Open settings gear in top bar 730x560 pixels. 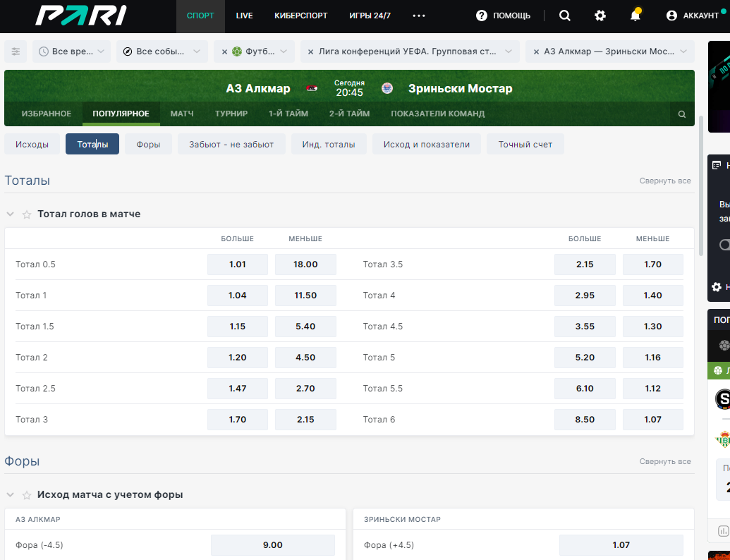coord(600,16)
